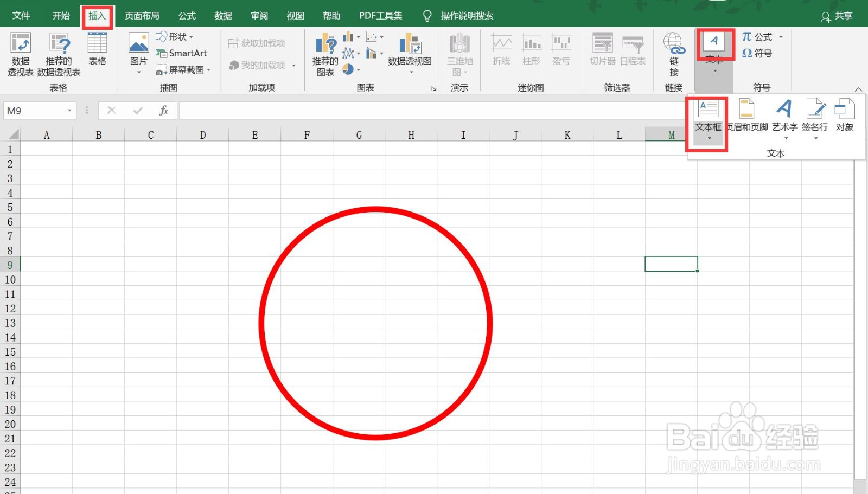
Task: Click Get Add-ins (获取加载项)
Action: [257, 43]
